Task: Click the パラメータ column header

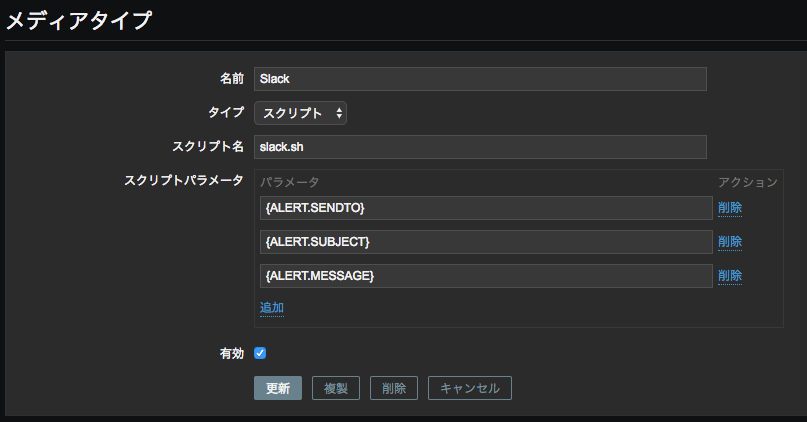Action: click(290, 182)
